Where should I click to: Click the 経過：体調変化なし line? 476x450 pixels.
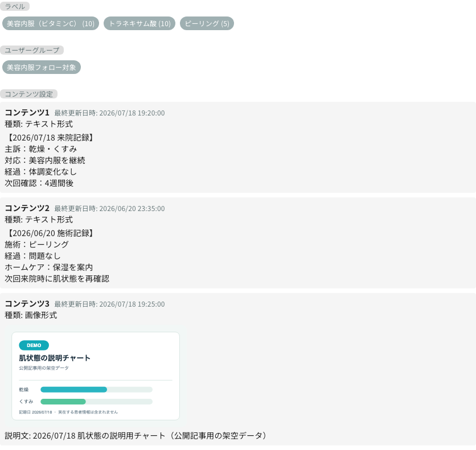40,172
